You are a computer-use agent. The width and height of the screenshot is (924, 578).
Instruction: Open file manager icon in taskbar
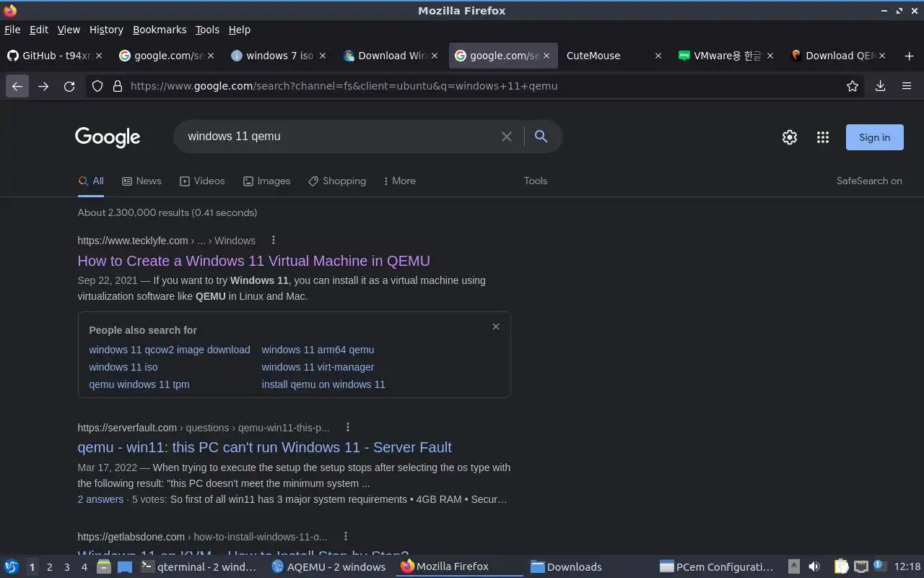(103, 567)
